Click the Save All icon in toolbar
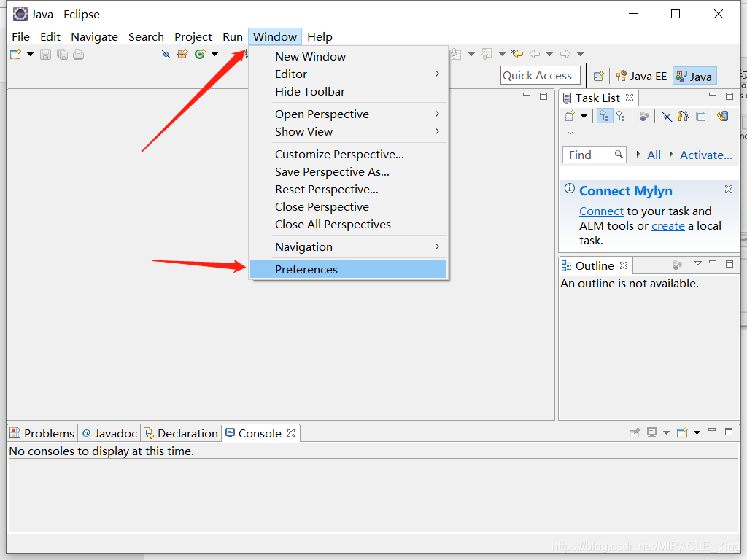747x560 pixels. [62, 54]
